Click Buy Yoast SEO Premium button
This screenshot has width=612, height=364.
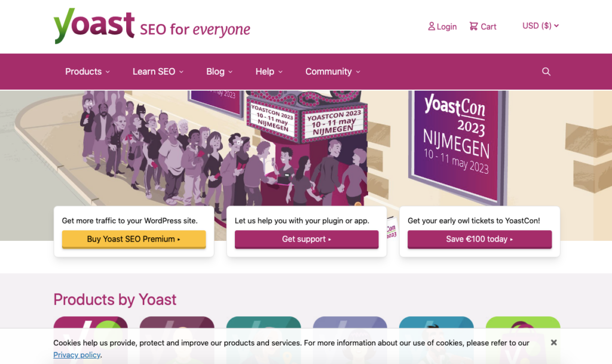134,239
